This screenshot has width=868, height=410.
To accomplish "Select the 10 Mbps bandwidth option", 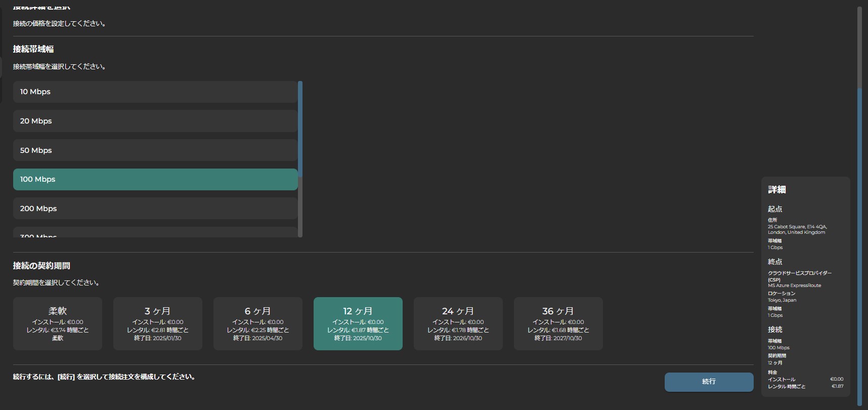I will click(155, 92).
